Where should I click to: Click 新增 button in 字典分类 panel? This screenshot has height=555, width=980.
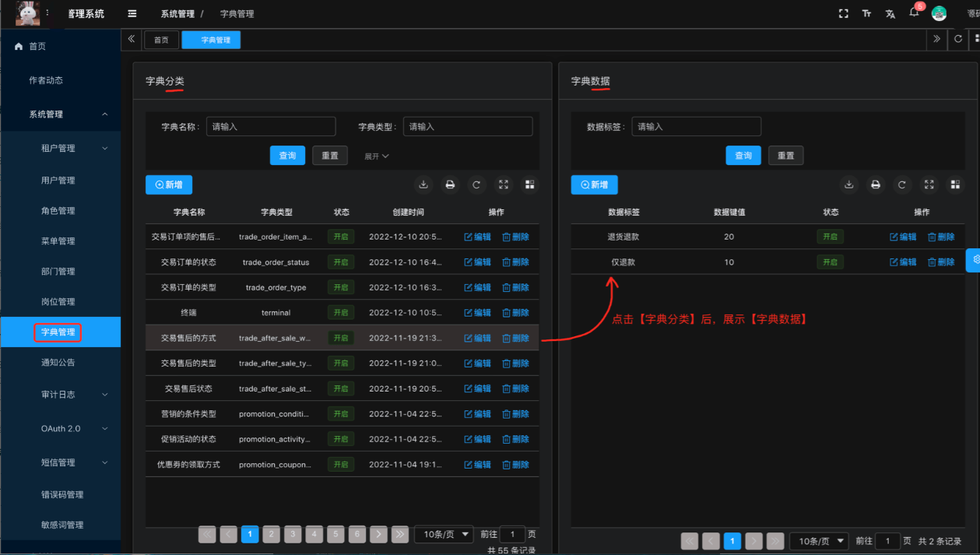tap(169, 184)
